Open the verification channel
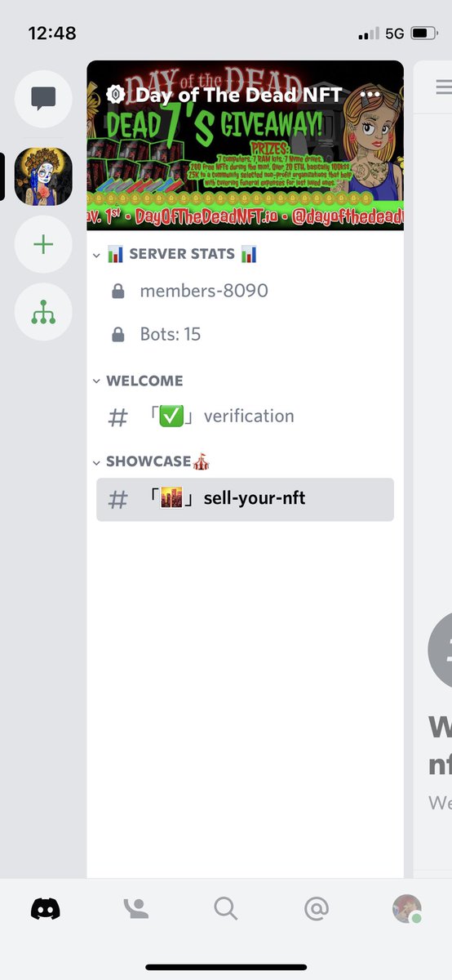452x980 pixels. tap(245, 416)
